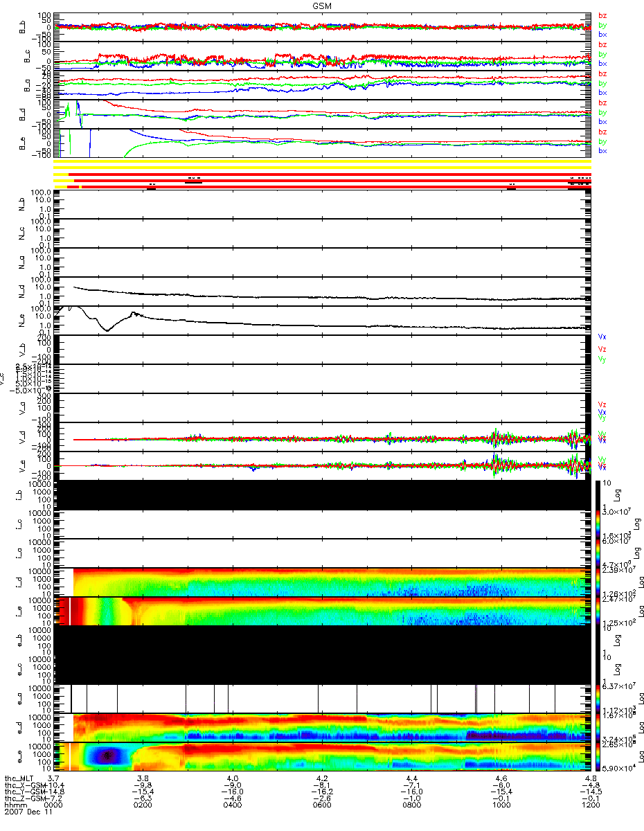
Task: Select the 0400 time tick label
Action: 233,806
